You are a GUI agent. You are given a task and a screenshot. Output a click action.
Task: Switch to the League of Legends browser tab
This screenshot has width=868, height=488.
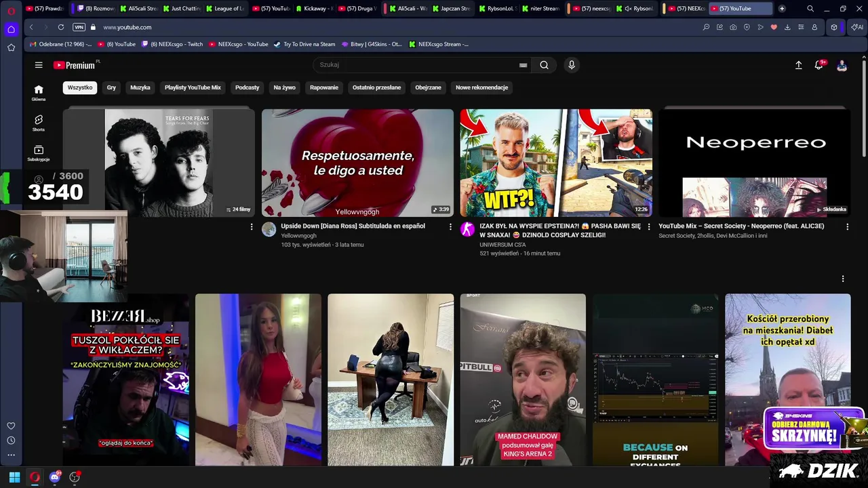point(224,9)
